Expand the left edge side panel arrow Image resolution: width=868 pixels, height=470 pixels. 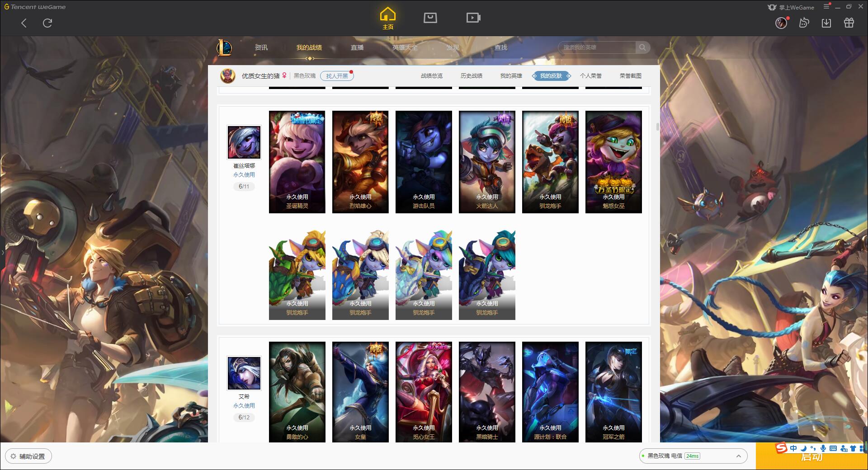[x=2, y=252]
